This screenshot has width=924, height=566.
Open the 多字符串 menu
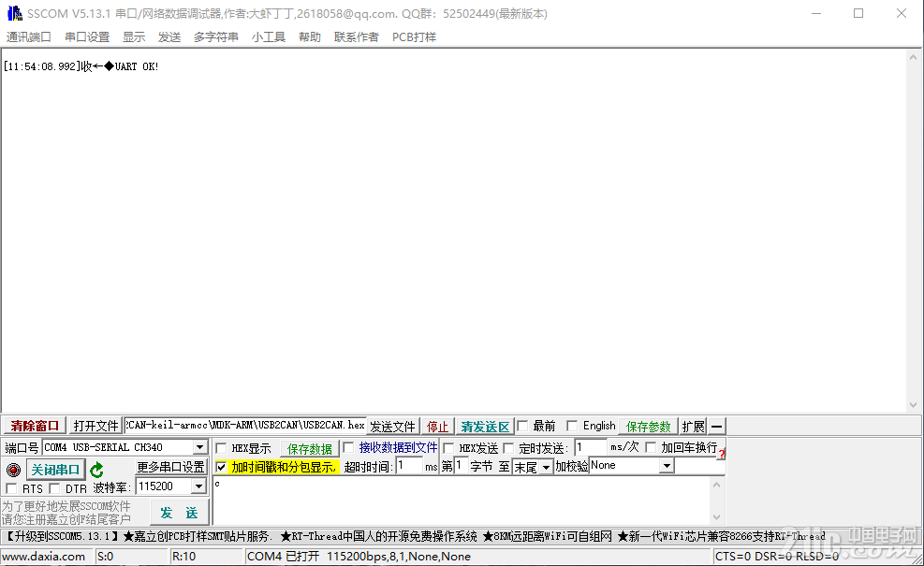[215, 37]
